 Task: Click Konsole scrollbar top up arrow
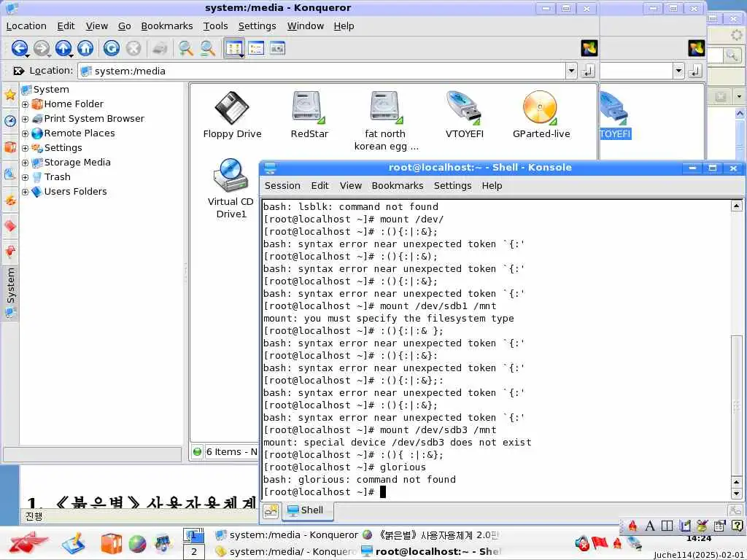point(736,206)
